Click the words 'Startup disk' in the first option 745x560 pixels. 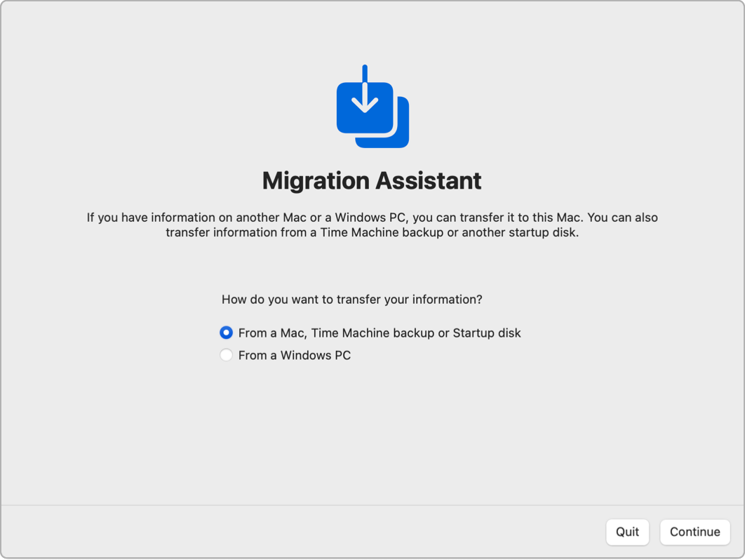pos(487,333)
